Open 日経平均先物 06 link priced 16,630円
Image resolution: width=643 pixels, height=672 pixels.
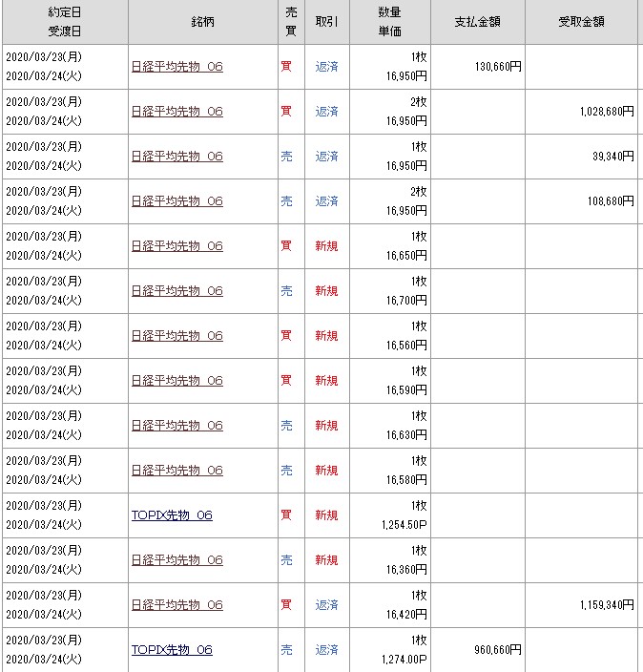coord(176,426)
